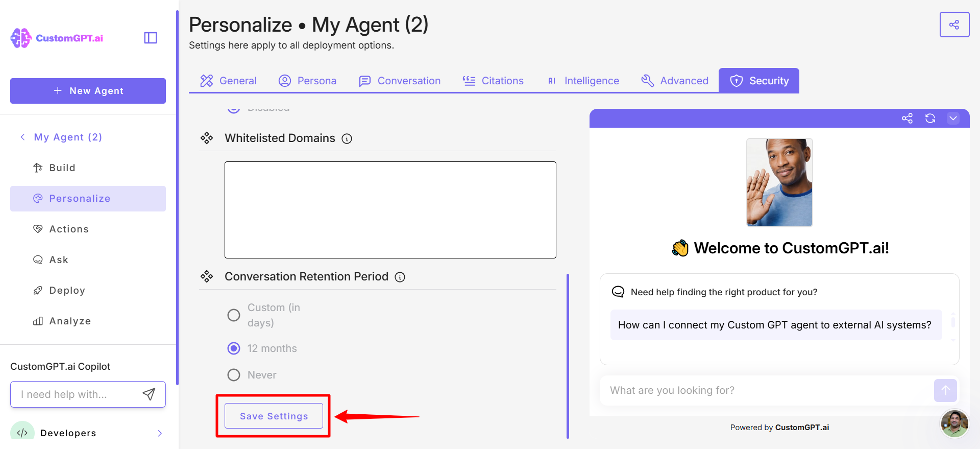Click the Whitelisted Domains text area

[390, 210]
